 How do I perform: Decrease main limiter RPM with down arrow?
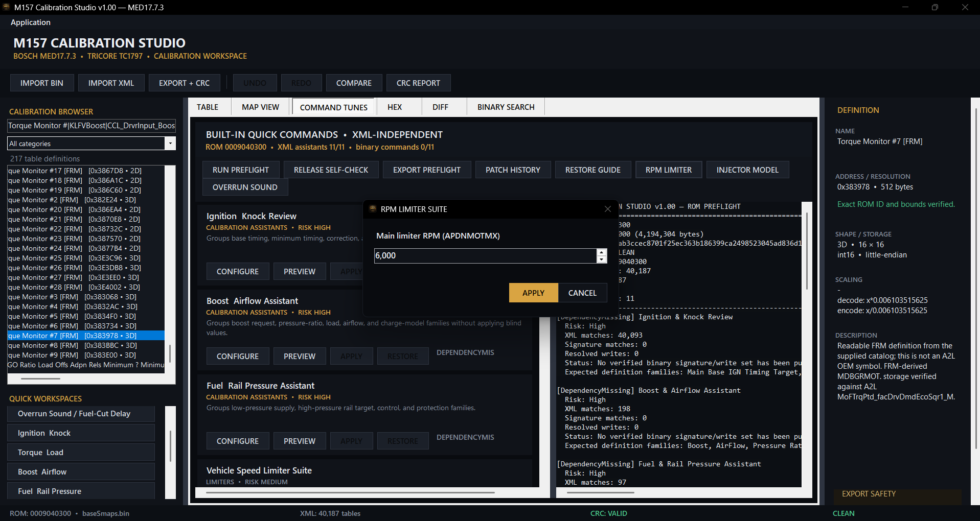coord(602,259)
